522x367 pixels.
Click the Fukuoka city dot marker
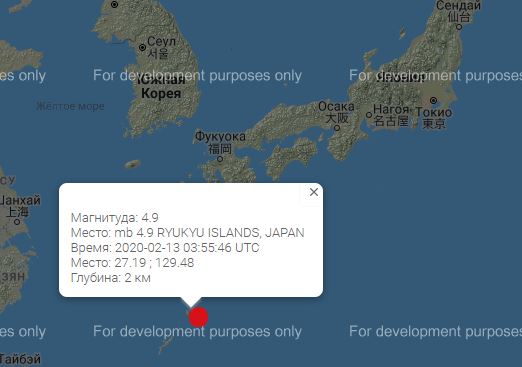[x=220, y=159]
